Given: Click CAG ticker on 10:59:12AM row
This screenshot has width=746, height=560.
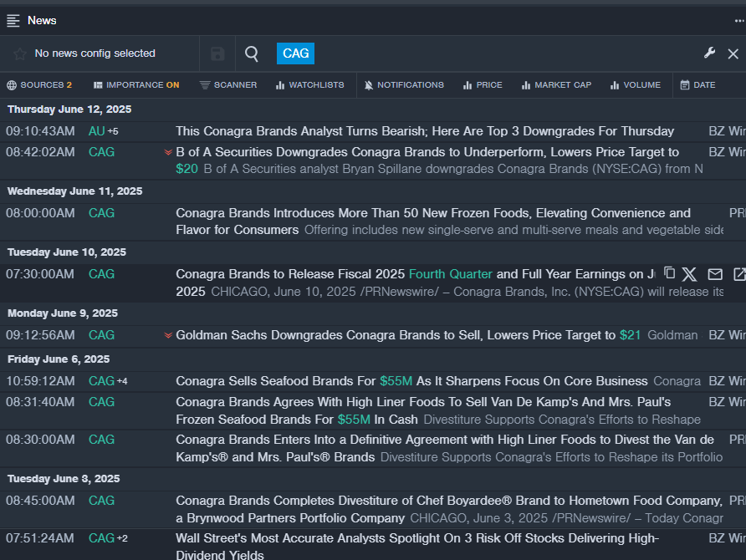Looking at the screenshot, I should tap(101, 381).
